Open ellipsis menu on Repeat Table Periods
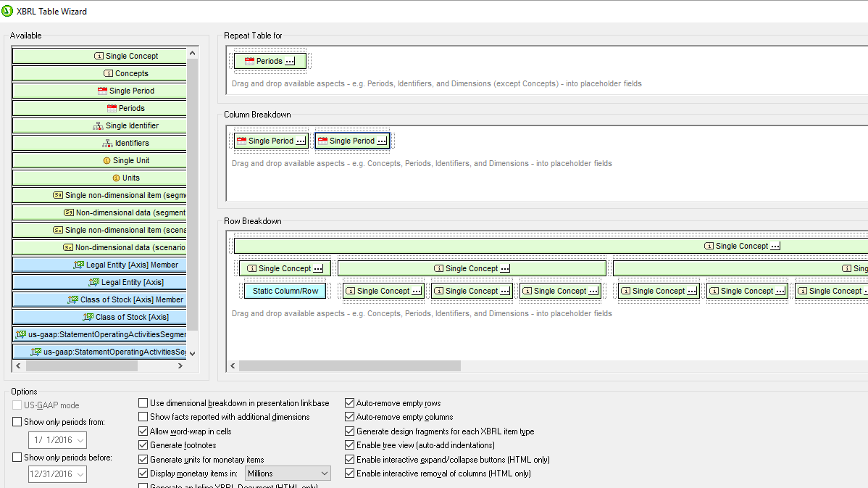This screenshot has width=868, height=488. 290,61
